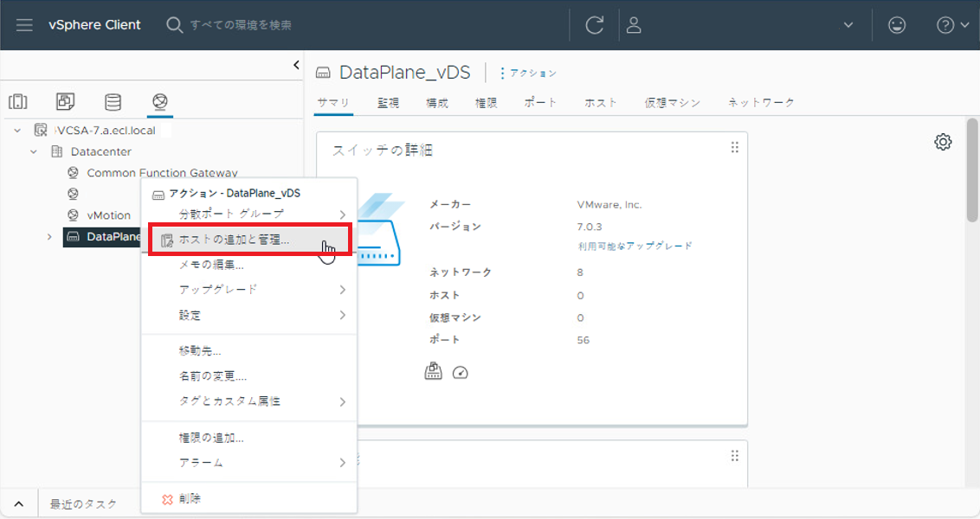Switch to the 構成 tab
Image resolution: width=980 pixels, height=519 pixels.
[437, 102]
